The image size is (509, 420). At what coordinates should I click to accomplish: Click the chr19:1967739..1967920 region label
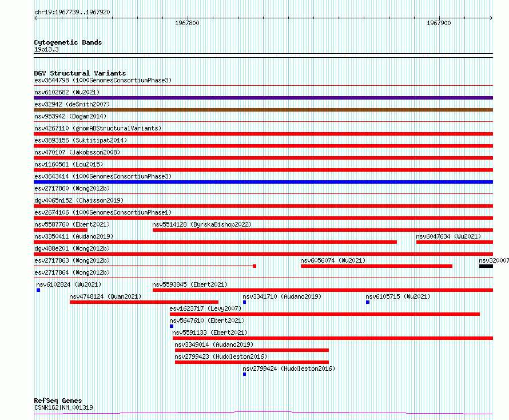pyautogui.click(x=72, y=13)
